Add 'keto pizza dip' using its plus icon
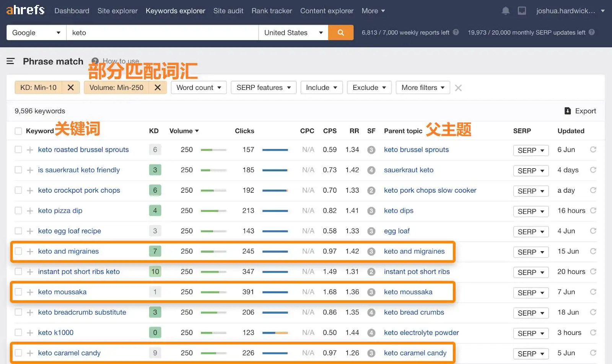The height and width of the screenshot is (364, 612). click(x=29, y=210)
